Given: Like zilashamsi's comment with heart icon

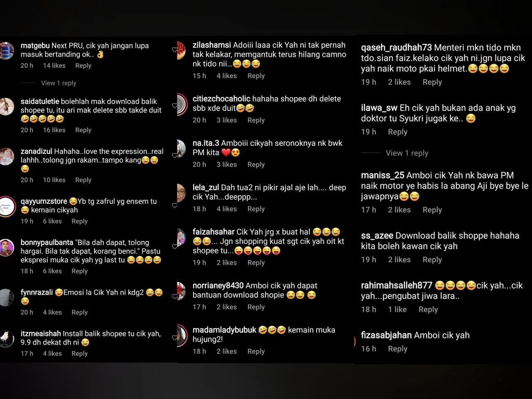Looking at the screenshot, I should pyautogui.click(x=175, y=50).
